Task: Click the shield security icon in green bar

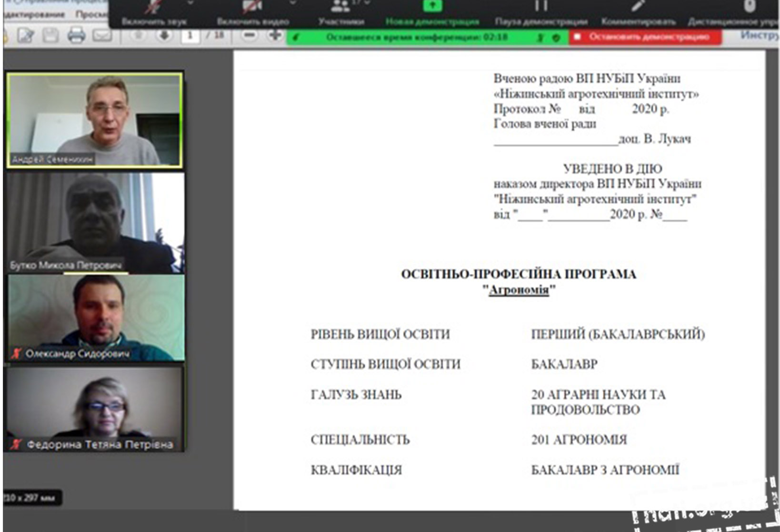Action: (556, 37)
